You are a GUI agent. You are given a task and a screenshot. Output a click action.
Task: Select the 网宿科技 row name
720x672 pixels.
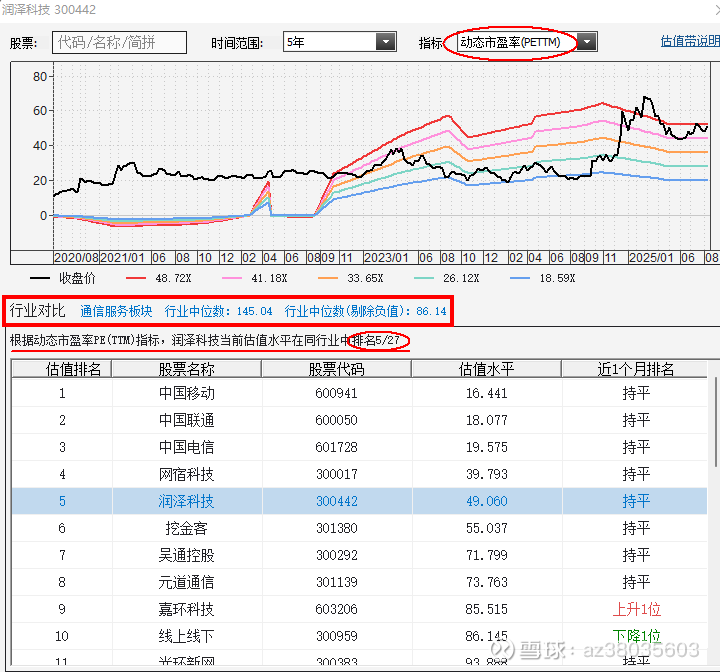coord(186,474)
